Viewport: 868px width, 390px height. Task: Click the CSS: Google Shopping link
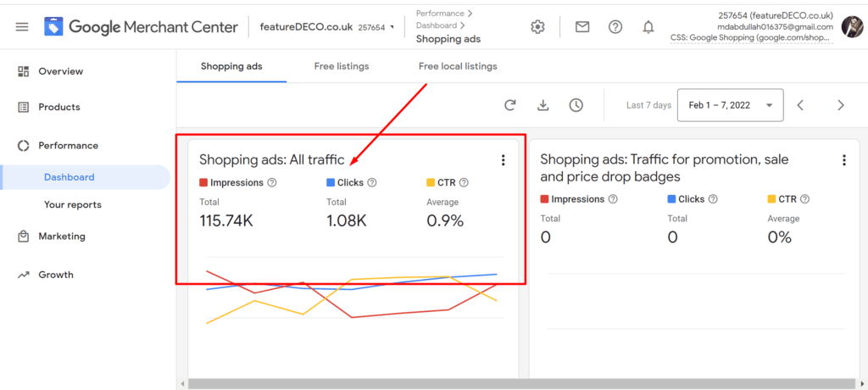749,38
